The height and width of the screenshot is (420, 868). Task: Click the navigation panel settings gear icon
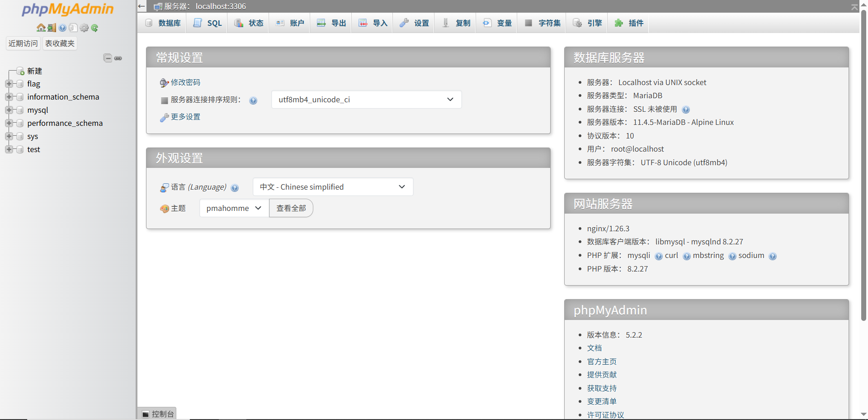84,28
